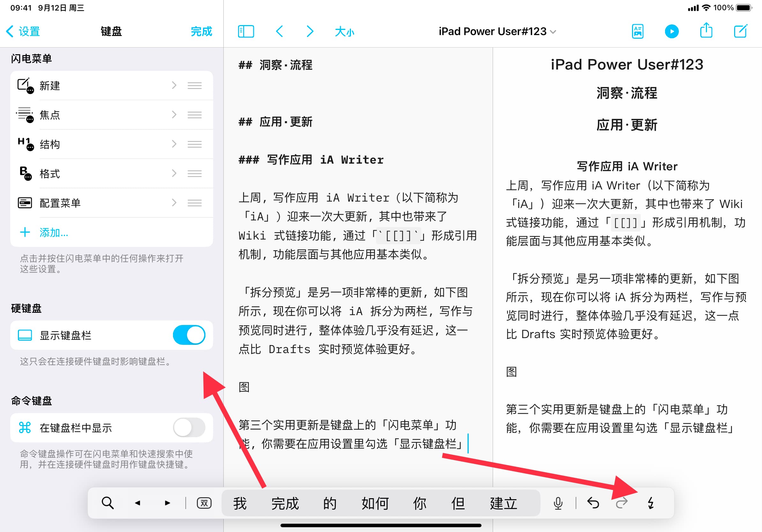The width and height of the screenshot is (762, 532).
Task: Insert the suggestion 如何
Action: coord(375,503)
